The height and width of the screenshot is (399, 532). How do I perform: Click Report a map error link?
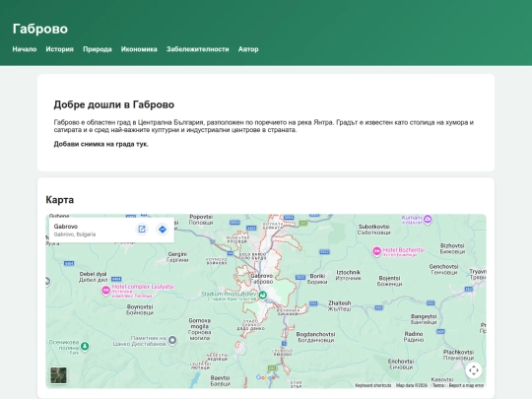click(x=466, y=385)
